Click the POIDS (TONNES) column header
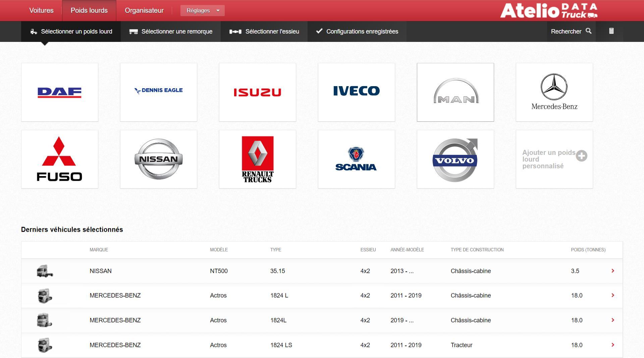 pyautogui.click(x=588, y=250)
